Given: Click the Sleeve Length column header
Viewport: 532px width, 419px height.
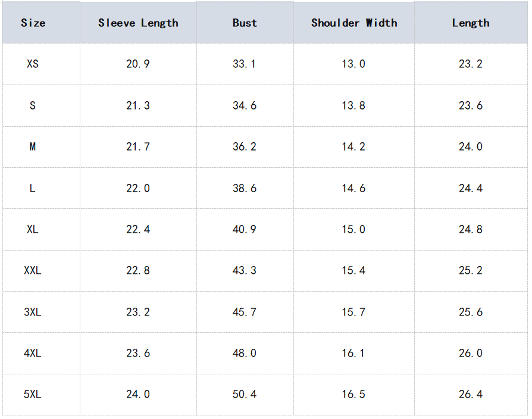Looking at the screenshot, I should [x=138, y=23].
